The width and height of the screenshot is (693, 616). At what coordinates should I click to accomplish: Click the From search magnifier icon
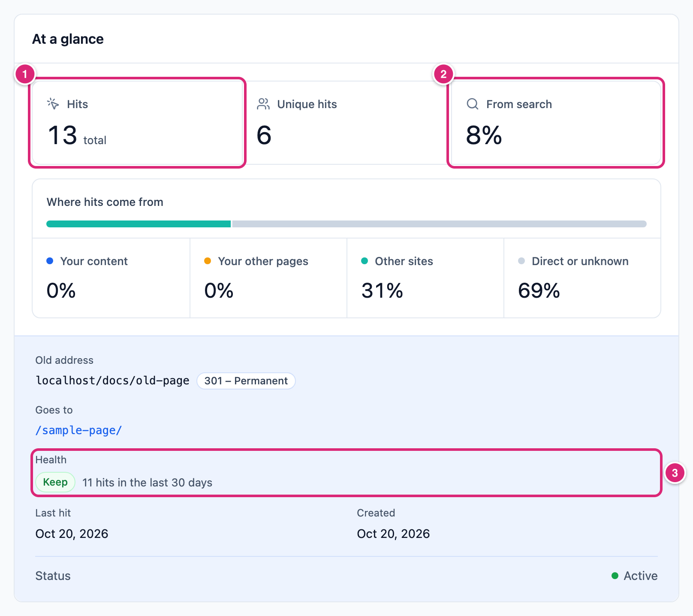pos(473,104)
